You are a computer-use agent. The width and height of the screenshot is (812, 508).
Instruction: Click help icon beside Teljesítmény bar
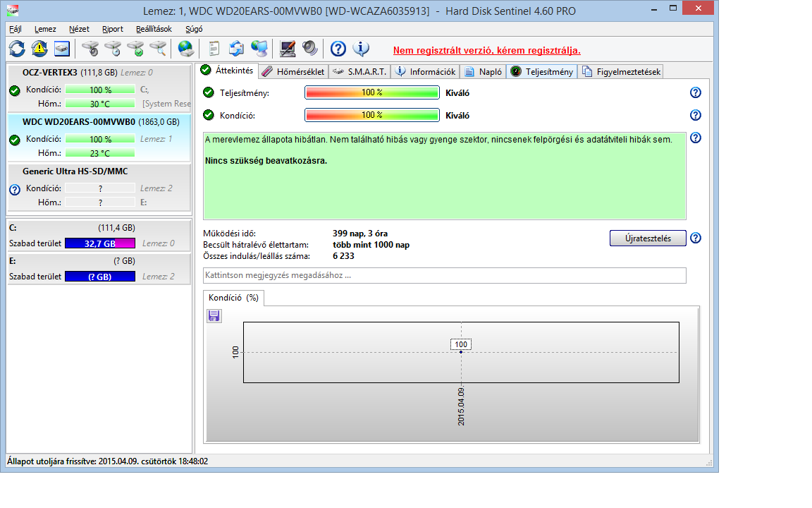696,92
